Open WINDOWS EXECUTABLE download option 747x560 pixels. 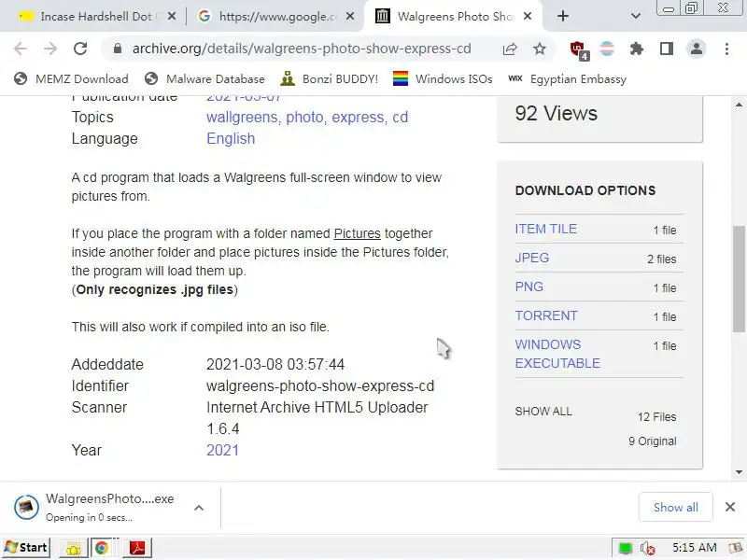[557, 354]
